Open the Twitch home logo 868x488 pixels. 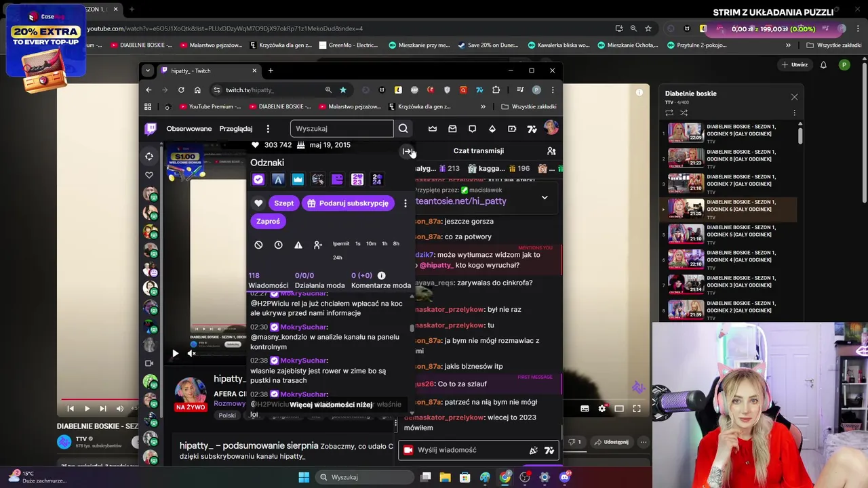(x=151, y=128)
